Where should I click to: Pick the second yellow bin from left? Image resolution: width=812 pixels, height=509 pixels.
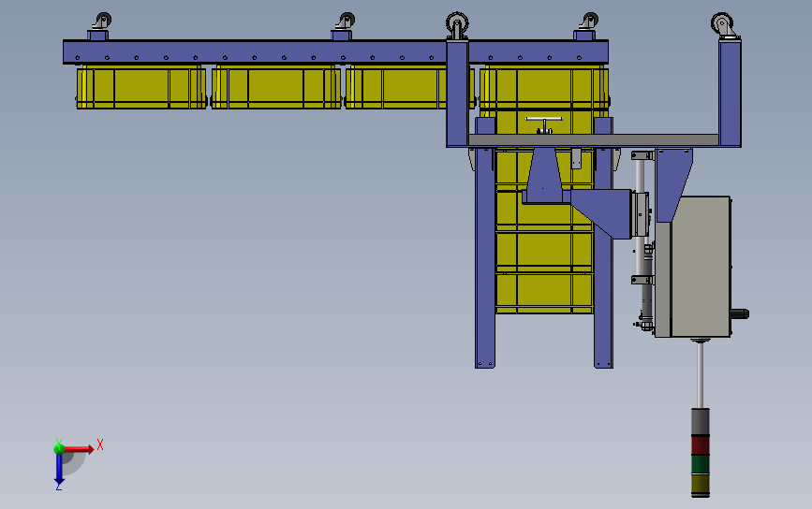(275, 87)
